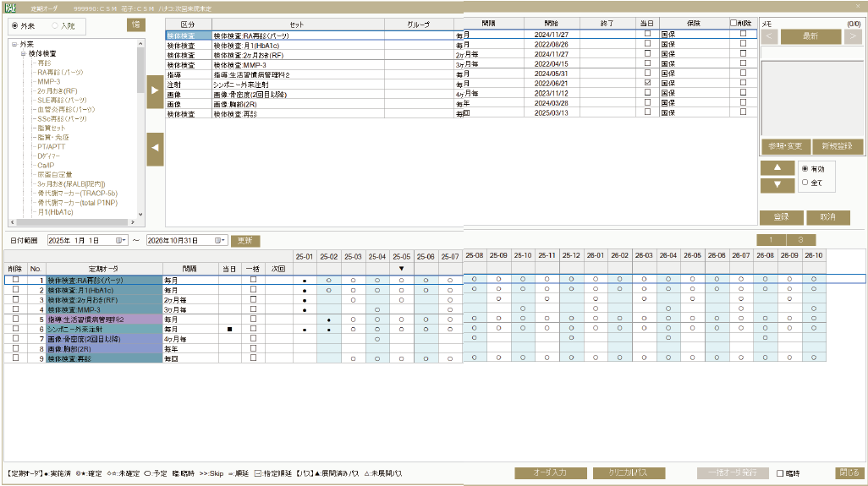Select the 有効 radio option

805,169
